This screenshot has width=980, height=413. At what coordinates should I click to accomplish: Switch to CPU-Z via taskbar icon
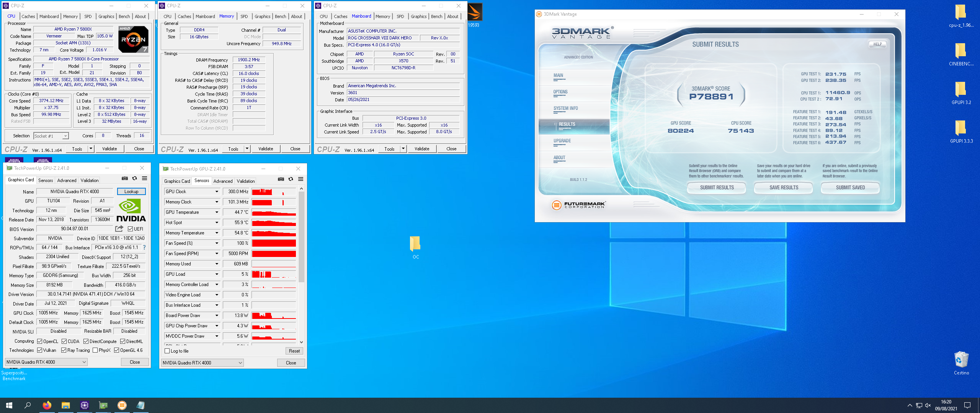pyautogui.click(x=84, y=405)
